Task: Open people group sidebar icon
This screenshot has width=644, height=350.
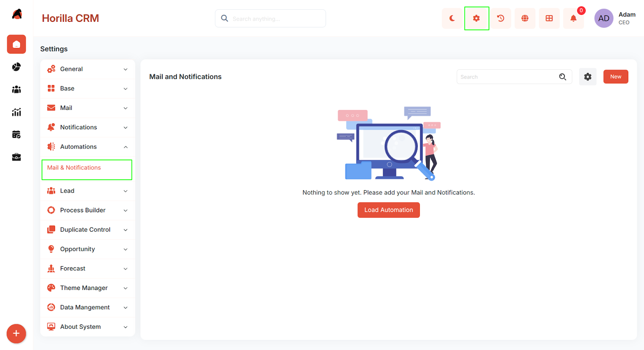Action: coord(17,89)
